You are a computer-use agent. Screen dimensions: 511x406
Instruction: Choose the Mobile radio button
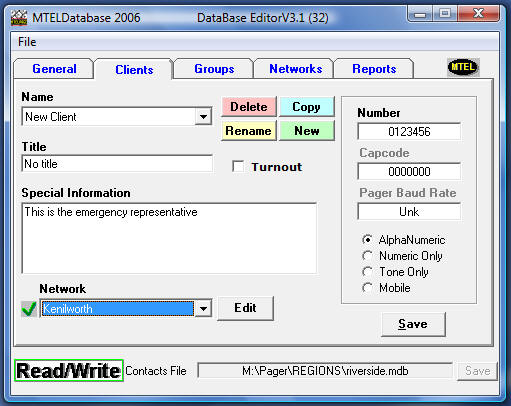pyautogui.click(x=367, y=288)
